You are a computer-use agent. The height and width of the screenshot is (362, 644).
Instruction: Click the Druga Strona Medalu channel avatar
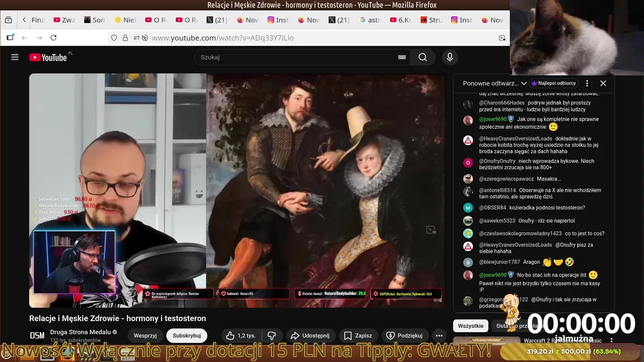point(37,335)
